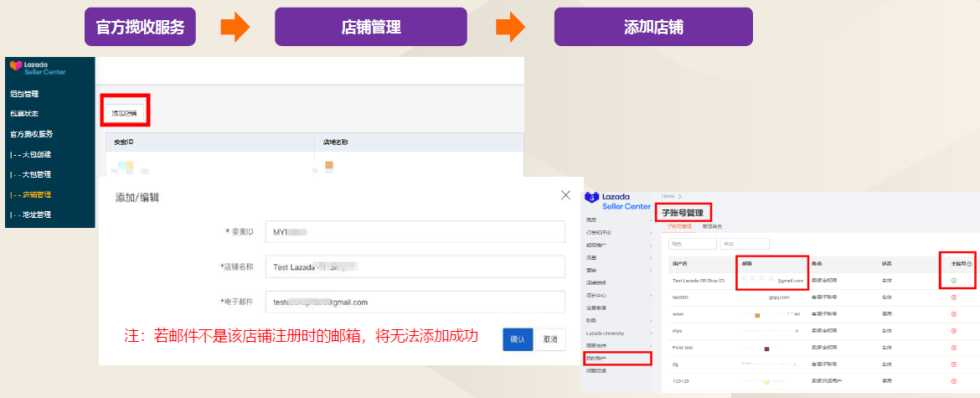Viewport: 980px width, 398px height.
Task: Expand the 商家支持 sidebar chevron
Action: tap(651, 345)
